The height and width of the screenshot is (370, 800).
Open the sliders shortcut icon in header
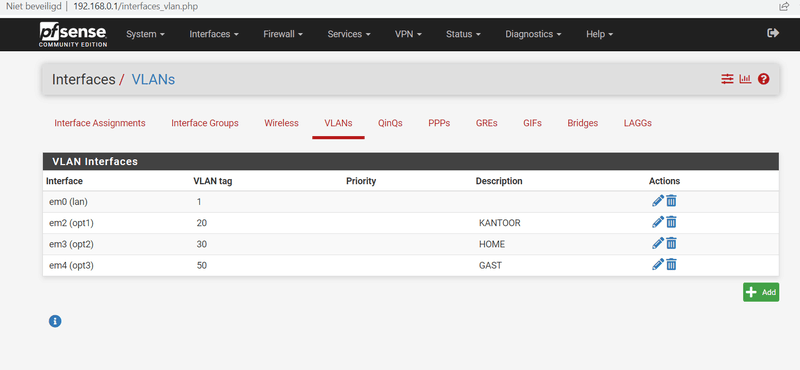[727, 79]
